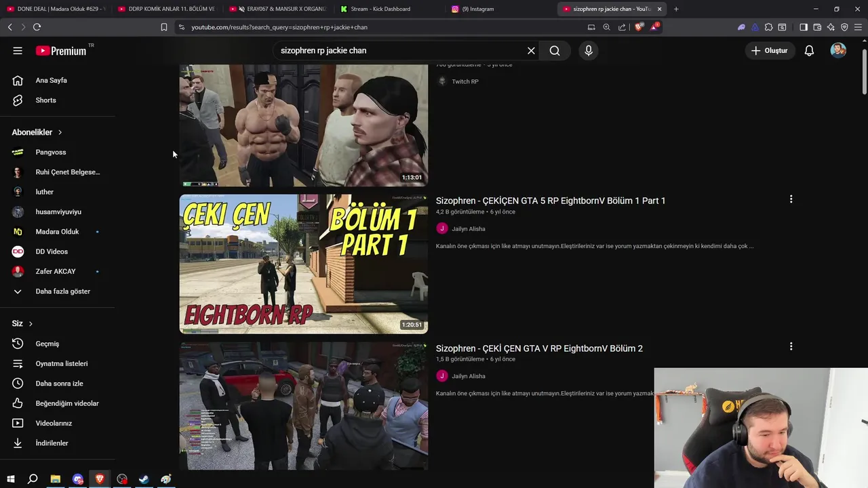Expand the Siz section

tap(22, 323)
